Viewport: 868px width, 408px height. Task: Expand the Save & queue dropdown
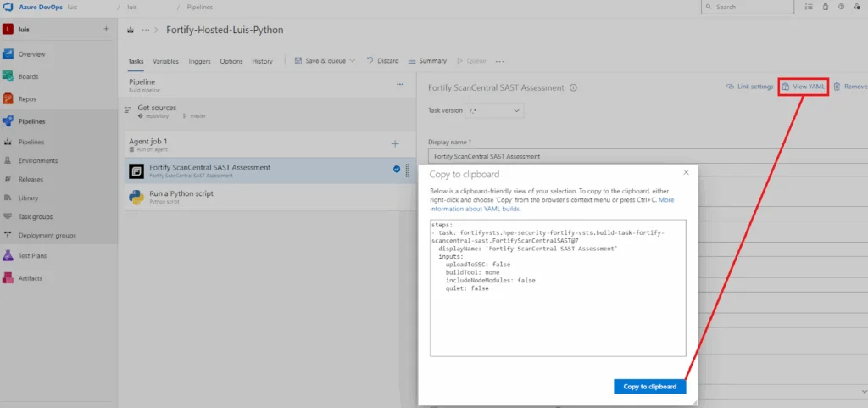coord(352,61)
